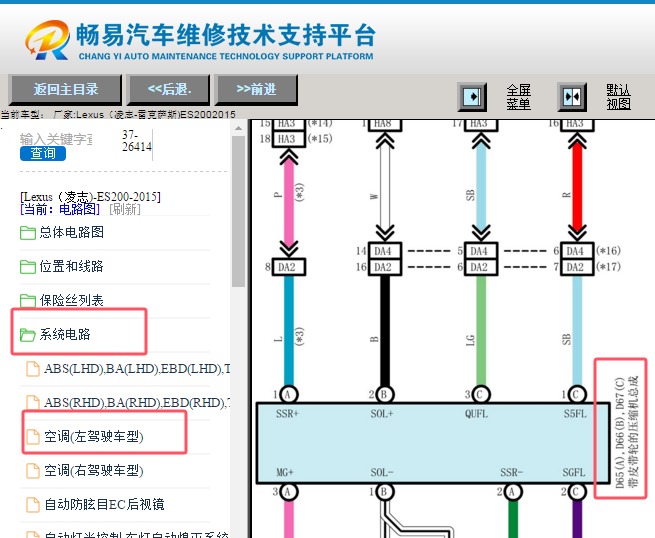Open the 当前：电路图 link
Screen dimensions: 655x538
coord(60,209)
